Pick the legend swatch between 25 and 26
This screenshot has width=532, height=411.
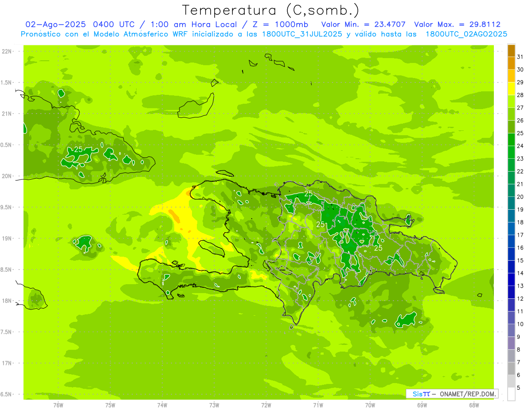pyautogui.click(x=511, y=127)
